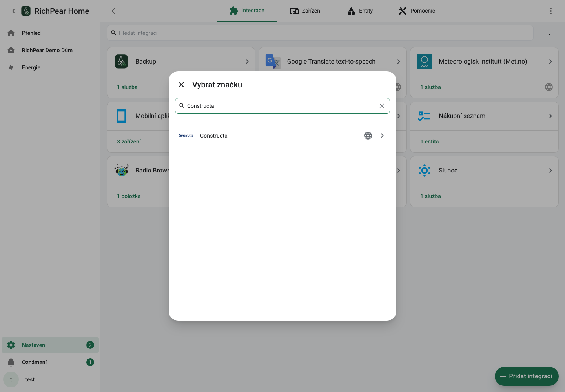The width and height of the screenshot is (565, 392).
Task: Click the brand search field containing Constructa
Action: pos(282,106)
